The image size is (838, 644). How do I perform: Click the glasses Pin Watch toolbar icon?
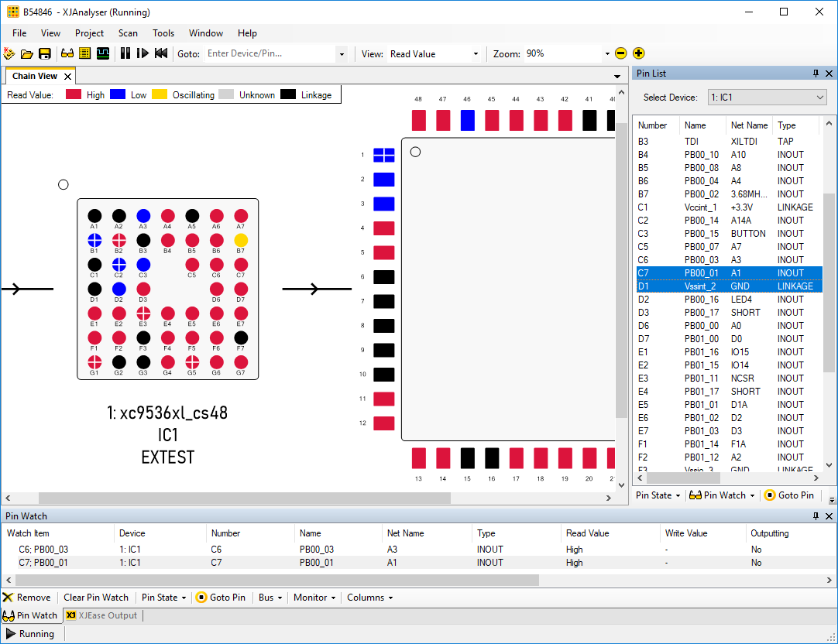pos(67,53)
